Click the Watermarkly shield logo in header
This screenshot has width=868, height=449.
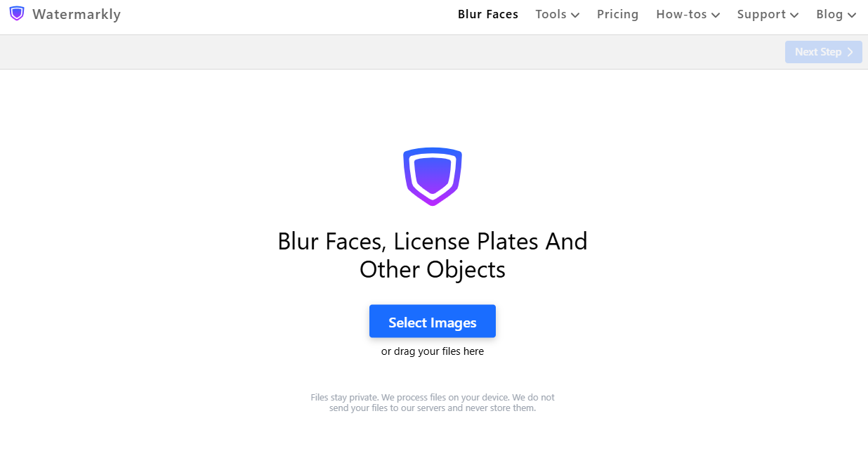pos(17,14)
